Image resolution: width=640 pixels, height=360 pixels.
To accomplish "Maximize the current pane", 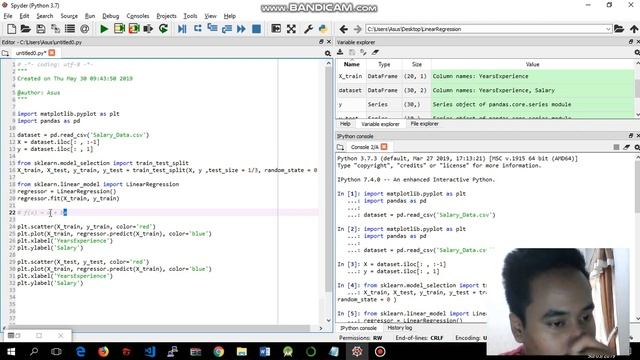I will coord(276,29).
